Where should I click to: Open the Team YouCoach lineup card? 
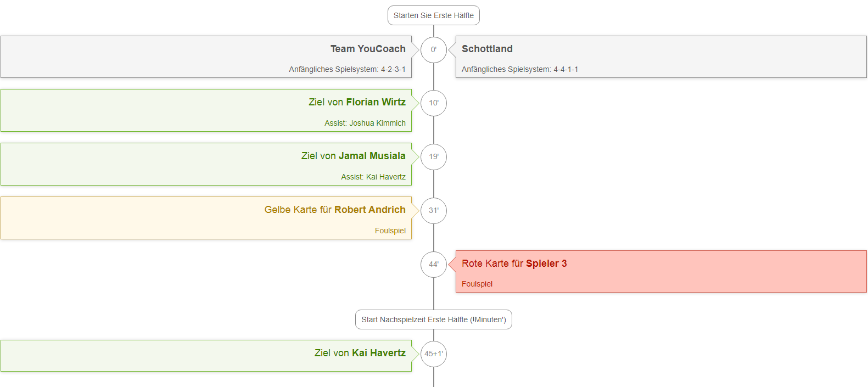(206, 57)
